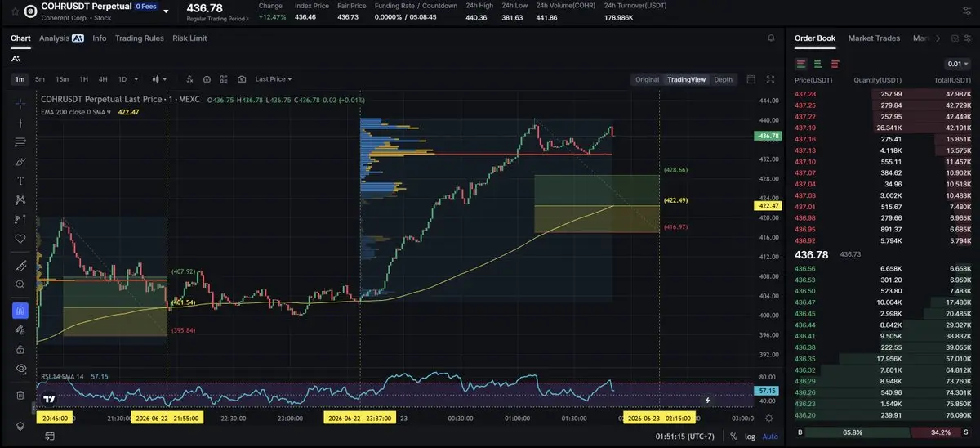Open the chart layout grid icon
This screenshot has height=448, width=980.
[224, 79]
